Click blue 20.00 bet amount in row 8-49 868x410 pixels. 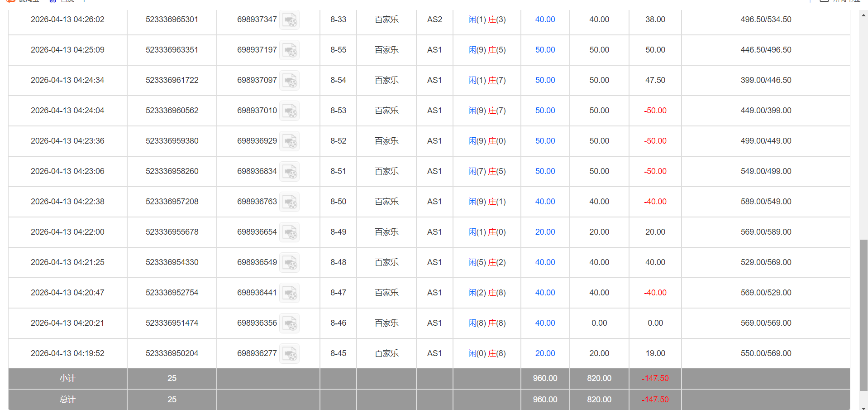pyautogui.click(x=545, y=232)
